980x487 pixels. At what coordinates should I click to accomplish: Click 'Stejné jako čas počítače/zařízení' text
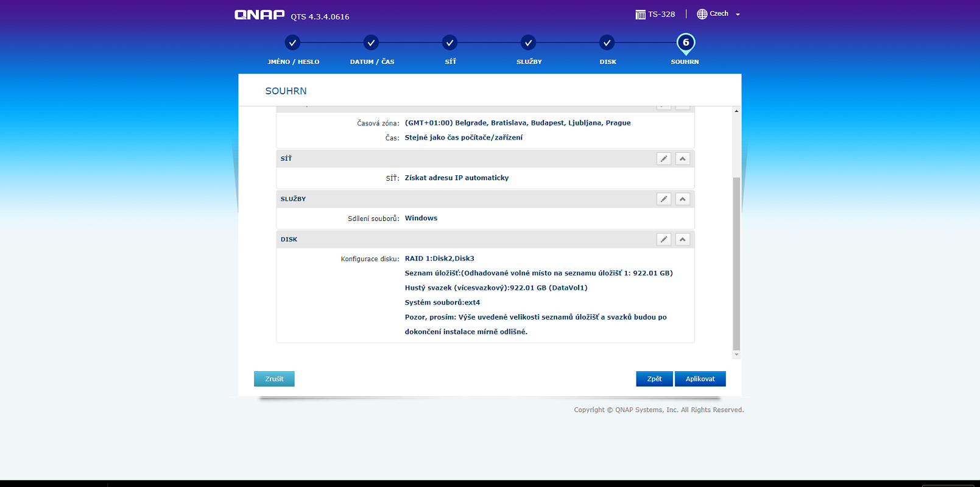(x=464, y=138)
